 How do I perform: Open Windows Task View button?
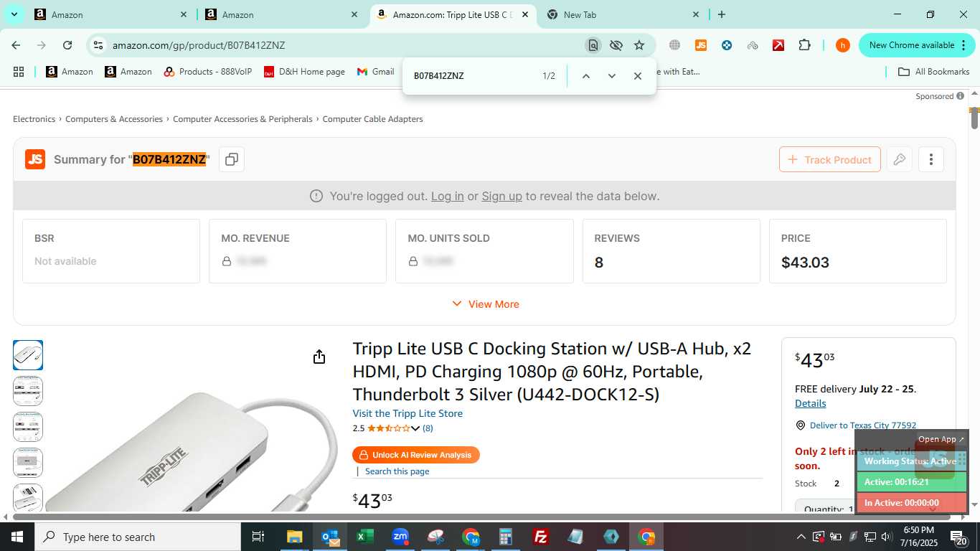point(258,537)
